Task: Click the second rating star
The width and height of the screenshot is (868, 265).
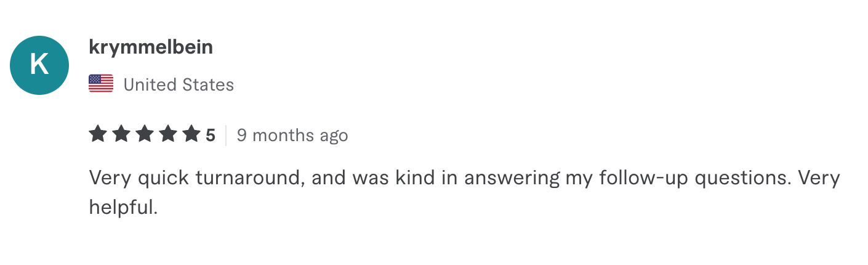Action: click(x=121, y=134)
